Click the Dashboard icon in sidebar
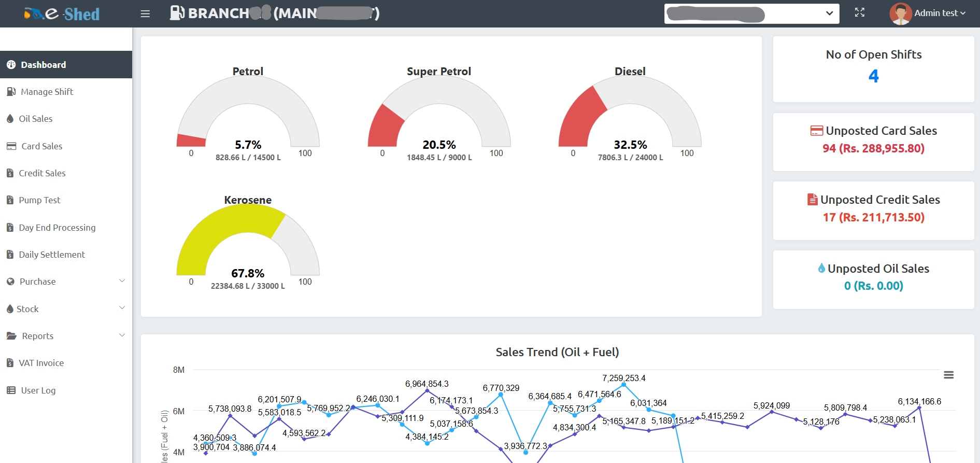Screen dimensions: 980x463 tap(11, 64)
